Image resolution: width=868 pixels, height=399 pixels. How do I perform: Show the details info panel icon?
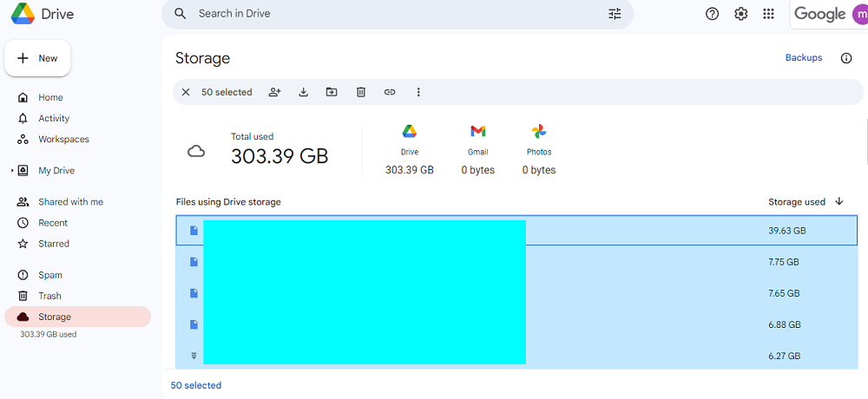[x=846, y=58]
